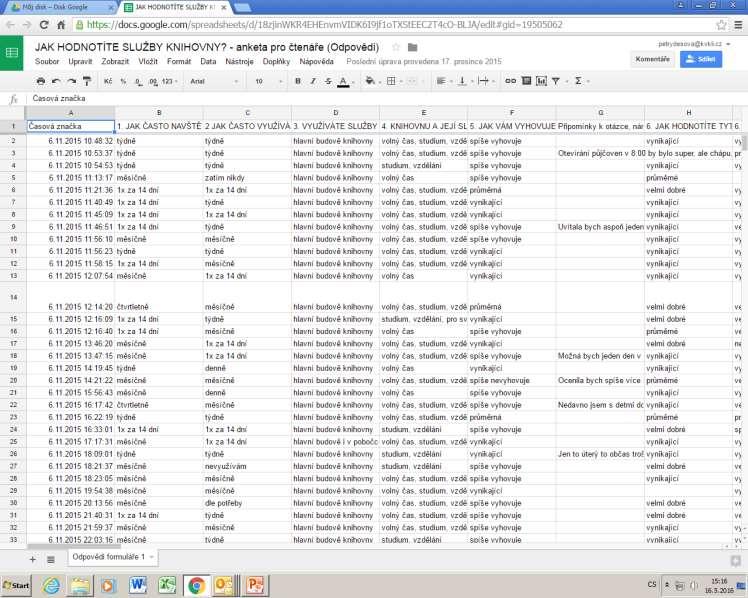Viewport: 748px width, 598px height.
Task: Select the Paint format tool
Action: point(87,82)
